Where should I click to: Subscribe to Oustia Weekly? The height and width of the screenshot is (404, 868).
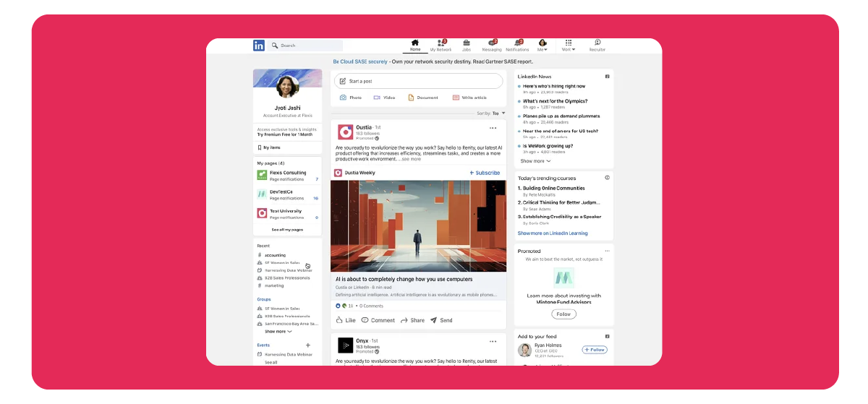click(x=485, y=173)
